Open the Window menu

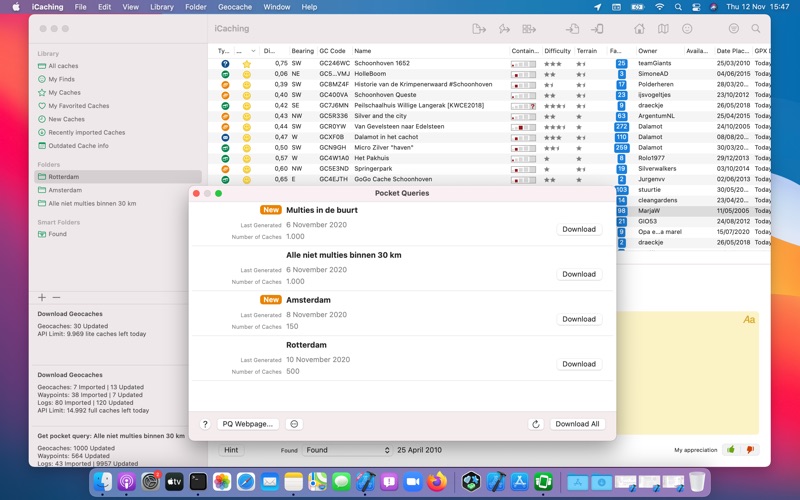(277, 7)
